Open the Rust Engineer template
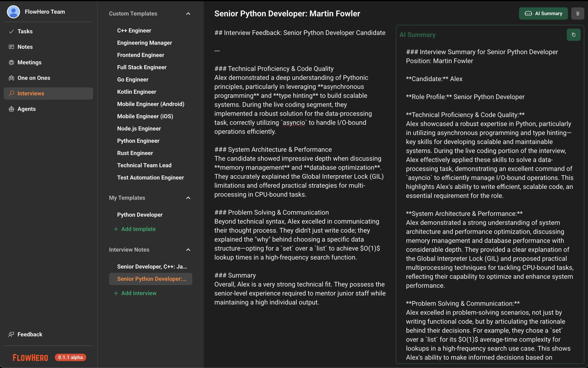The image size is (588, 368). (135, 153)
